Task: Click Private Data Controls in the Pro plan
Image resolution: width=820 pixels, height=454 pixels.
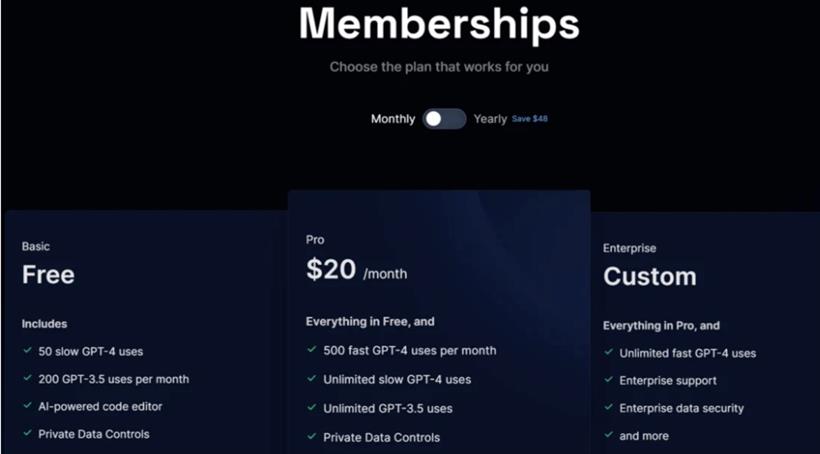Action: point(381,437)
